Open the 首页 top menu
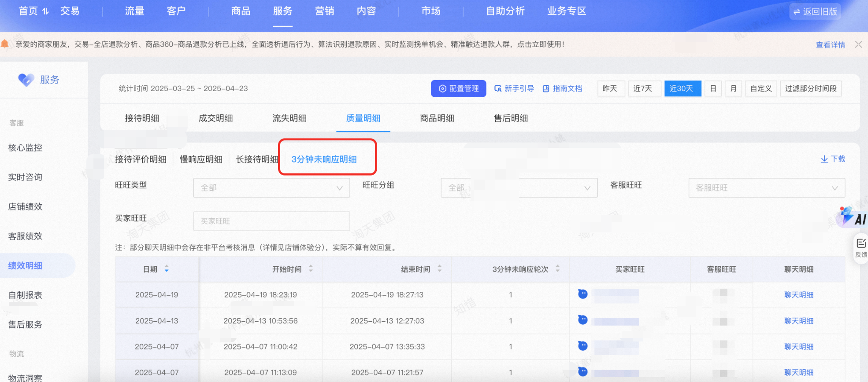This screenshot has height=382, width=868. tap(28, 11)
